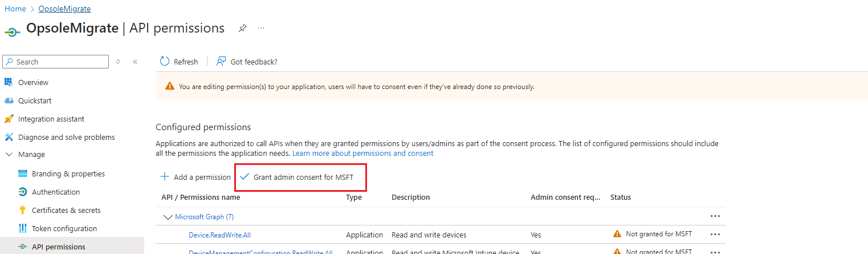Click the magnifier icon in Search box
Viewport: 868px width, 254px height.
[10, 62]
